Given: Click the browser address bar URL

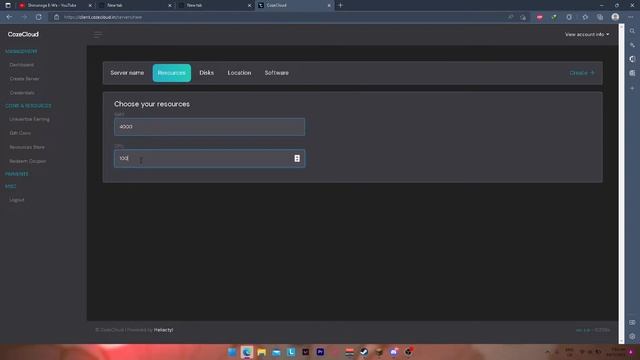Looking at the screenshot, I should pyautogui.click(x=103, y=17).
